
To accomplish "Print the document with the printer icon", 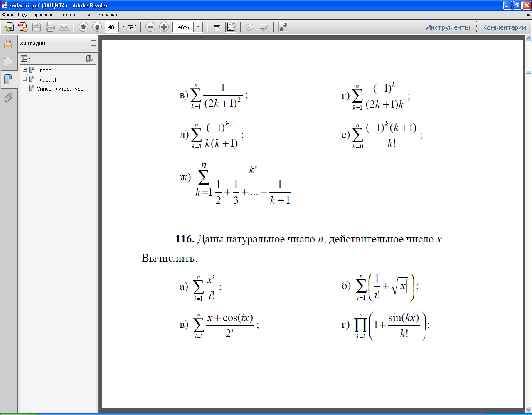I will point(50,27).
